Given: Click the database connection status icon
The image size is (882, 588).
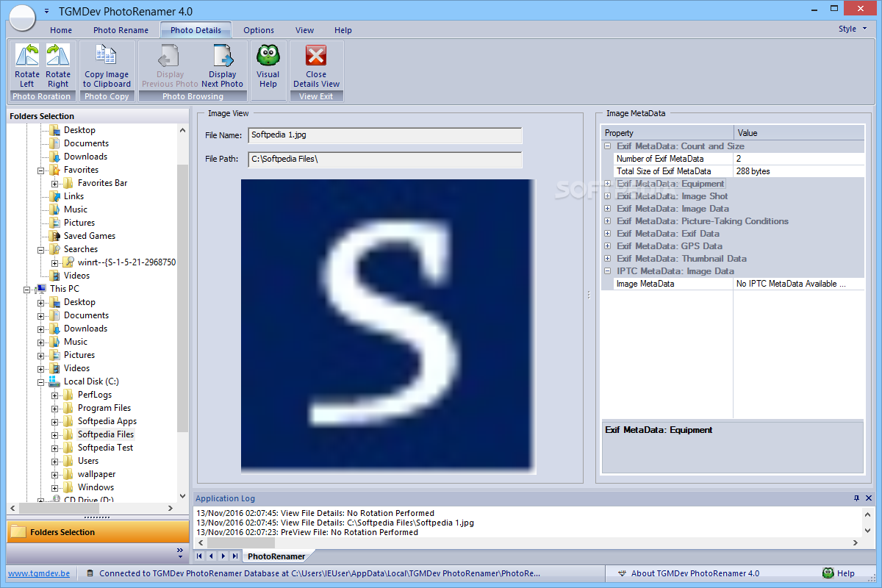Looking at the screenshot, I should tap(89, 573).
